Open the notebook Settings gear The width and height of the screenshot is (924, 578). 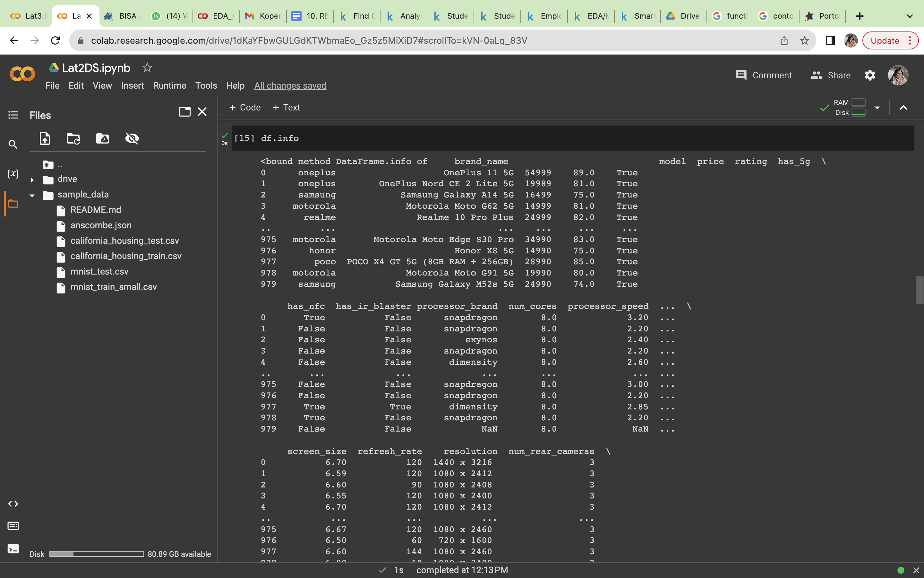[870, 75]
